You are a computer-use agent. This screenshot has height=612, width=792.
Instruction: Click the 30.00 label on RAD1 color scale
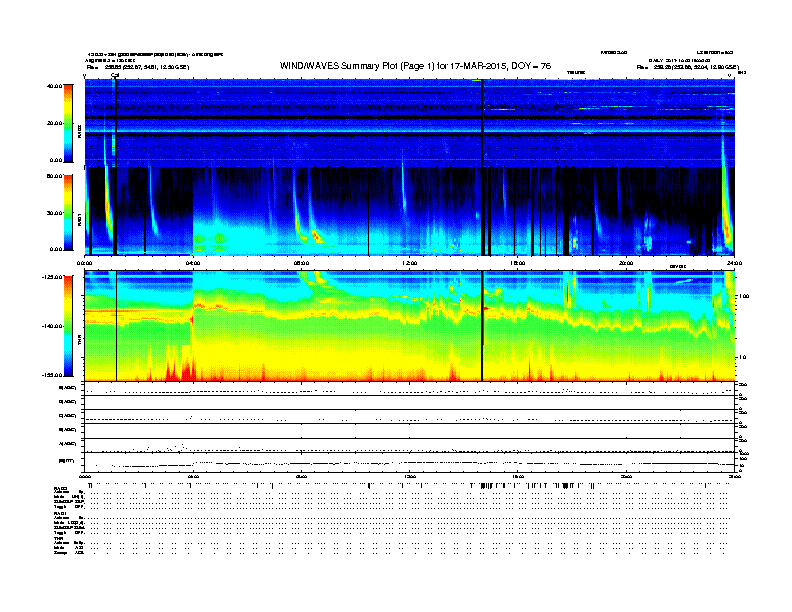54,213
